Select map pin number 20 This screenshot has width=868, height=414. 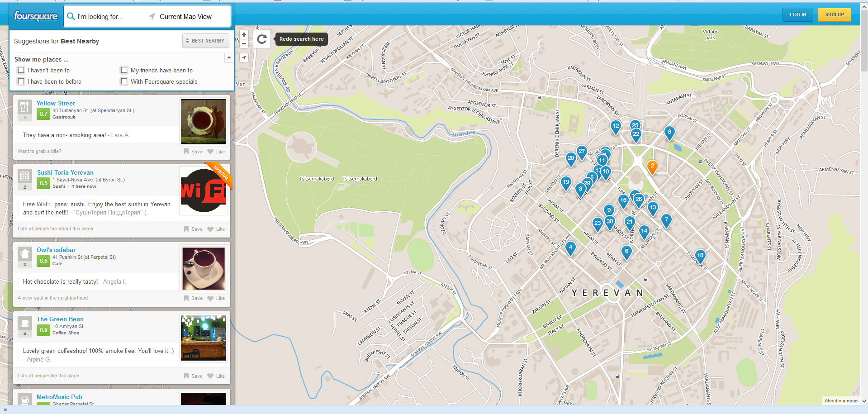tap(571, 159)
